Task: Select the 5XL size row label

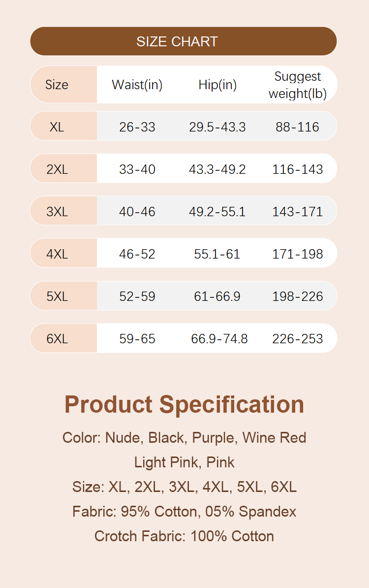Action: point(57,296)
